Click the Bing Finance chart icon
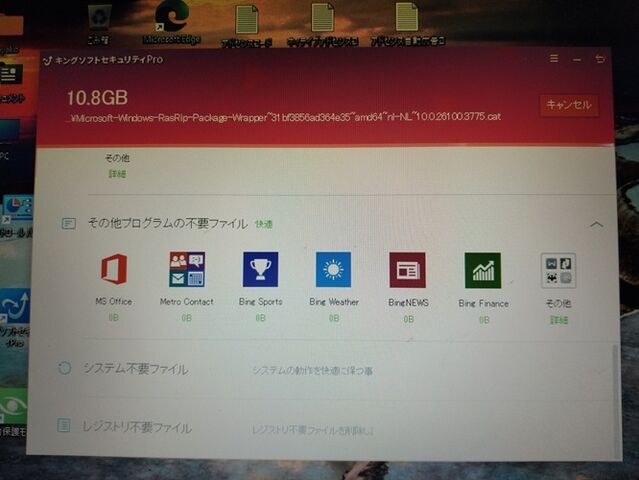 (x=483, y=270)
